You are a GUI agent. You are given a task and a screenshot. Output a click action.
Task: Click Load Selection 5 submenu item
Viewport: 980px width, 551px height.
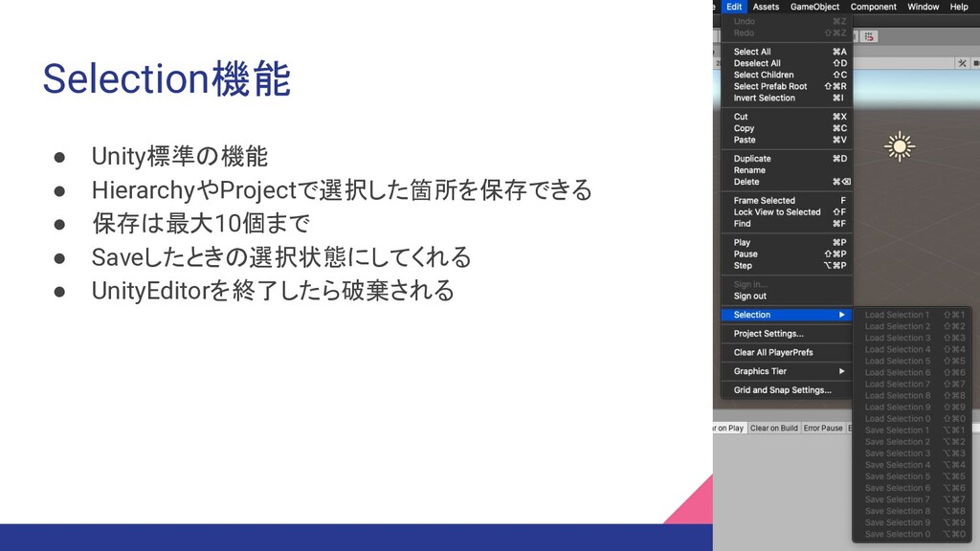(914, 361)
